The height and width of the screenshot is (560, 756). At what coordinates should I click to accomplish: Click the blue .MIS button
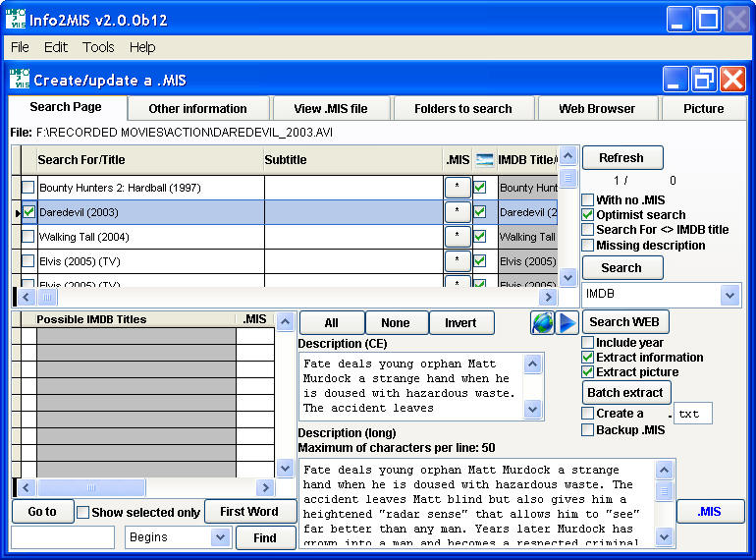click(x=710, y=511)
